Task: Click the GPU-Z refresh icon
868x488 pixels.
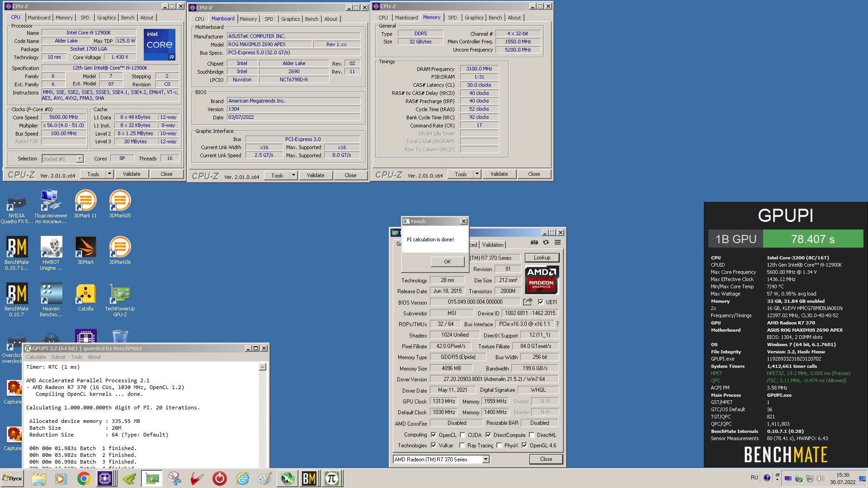Action: pos(546,243)
